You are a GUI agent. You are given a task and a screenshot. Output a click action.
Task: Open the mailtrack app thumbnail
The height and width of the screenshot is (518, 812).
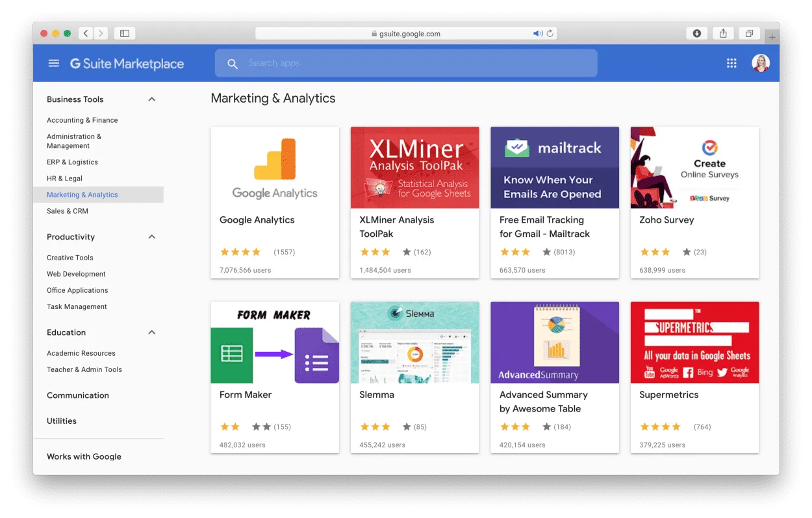(555, 167)
